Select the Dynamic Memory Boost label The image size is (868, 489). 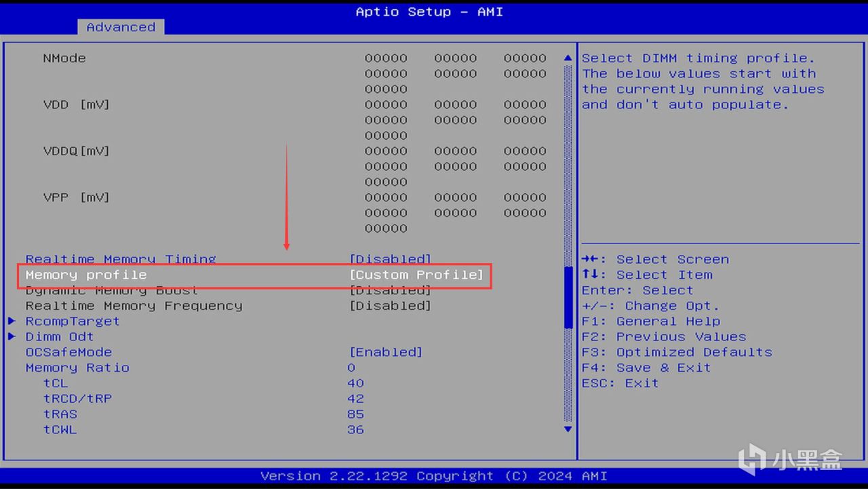tap(112, 290)
